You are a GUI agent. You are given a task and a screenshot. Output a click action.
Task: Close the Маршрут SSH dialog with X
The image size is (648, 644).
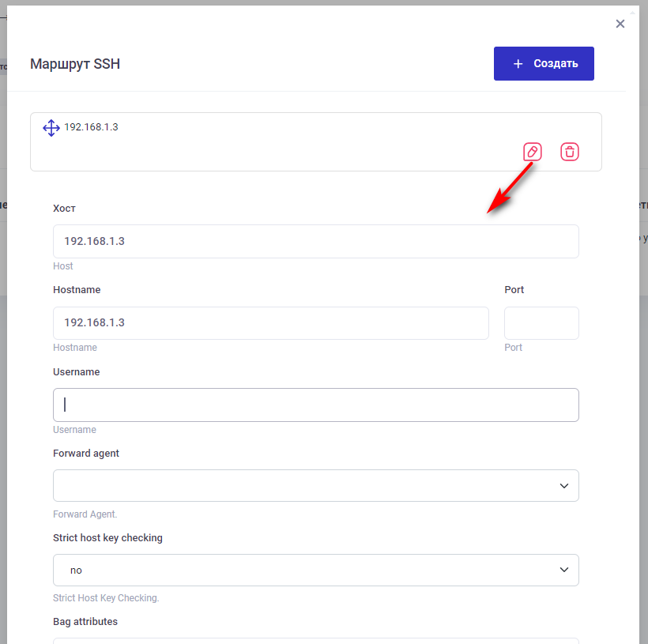(x=620, y=24)
